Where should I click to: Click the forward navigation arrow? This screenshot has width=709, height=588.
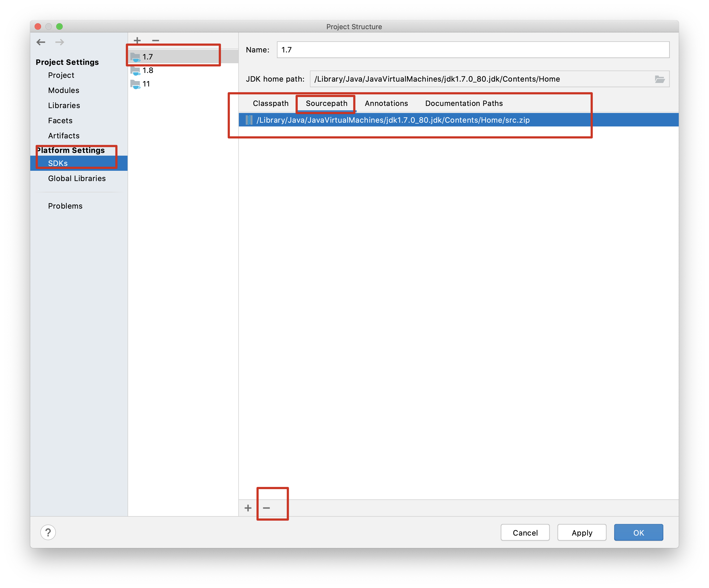pyautogui.click(x=59, y=42)
